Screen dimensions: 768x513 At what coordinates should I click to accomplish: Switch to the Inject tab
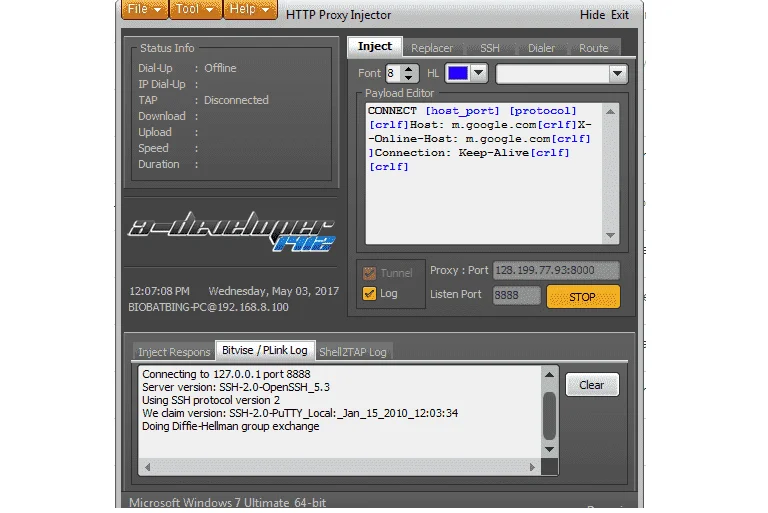pyautogui.click(x=375, y=47)
